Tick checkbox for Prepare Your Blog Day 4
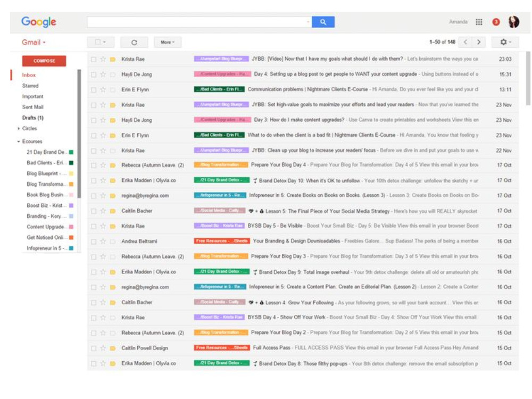Image resolution: width=532 pixels, height=399 pixels. coord(94,165)
